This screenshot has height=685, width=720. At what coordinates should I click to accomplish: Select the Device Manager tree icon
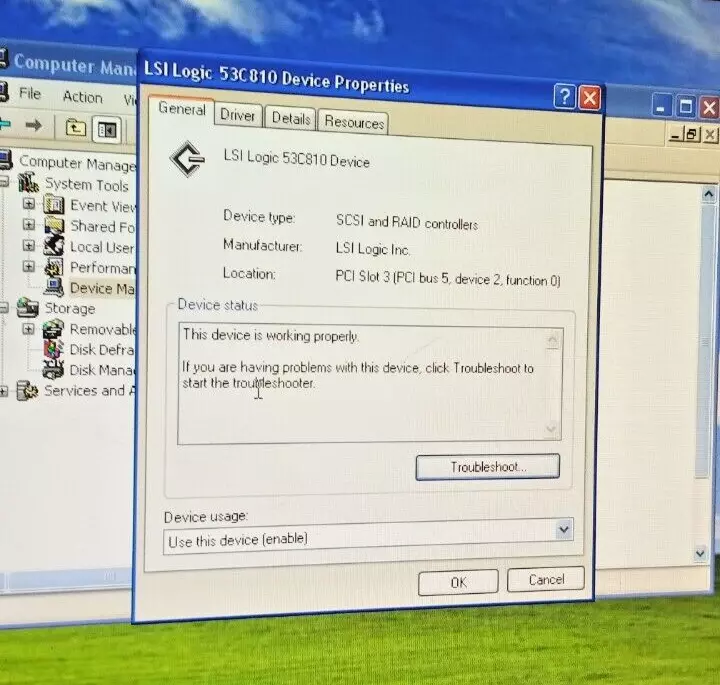click(54, 289)
